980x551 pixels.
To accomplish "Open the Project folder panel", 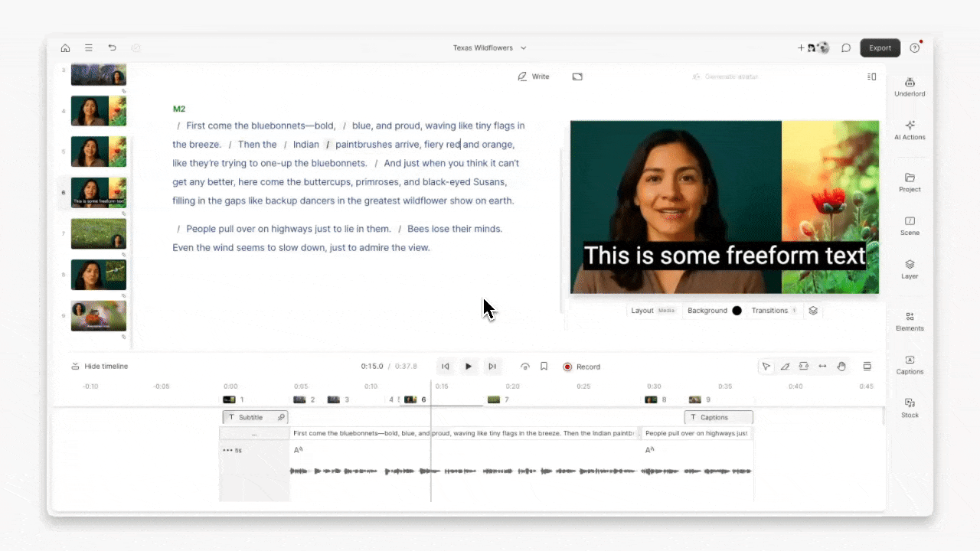I will pyautogui.click(x=910, y=182).
